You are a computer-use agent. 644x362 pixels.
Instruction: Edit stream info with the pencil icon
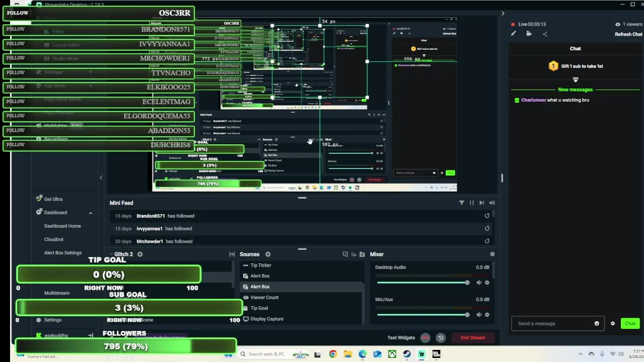click(x=514, y=34)
